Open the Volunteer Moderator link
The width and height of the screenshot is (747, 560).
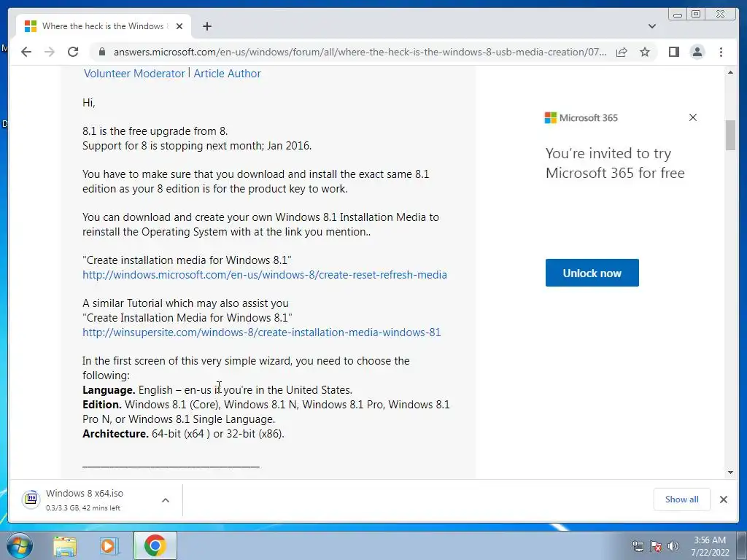(x=134, y=74)
